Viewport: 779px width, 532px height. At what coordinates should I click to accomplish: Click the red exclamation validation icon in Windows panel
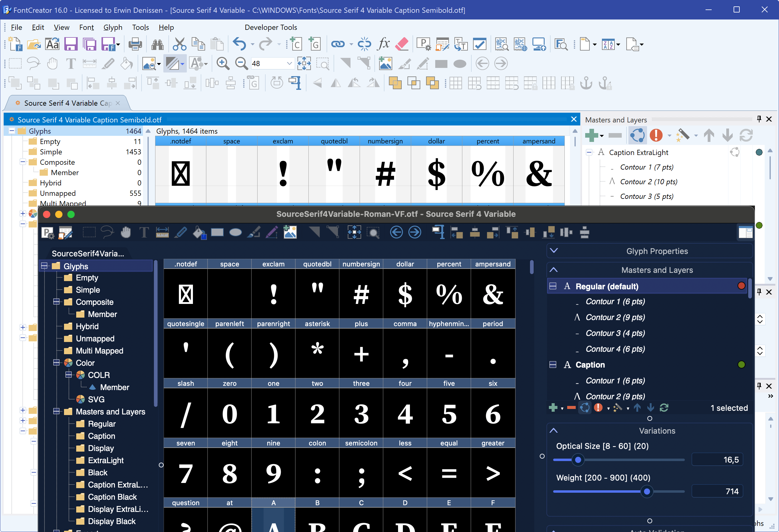pyautogui.click(x=656, y=135)
